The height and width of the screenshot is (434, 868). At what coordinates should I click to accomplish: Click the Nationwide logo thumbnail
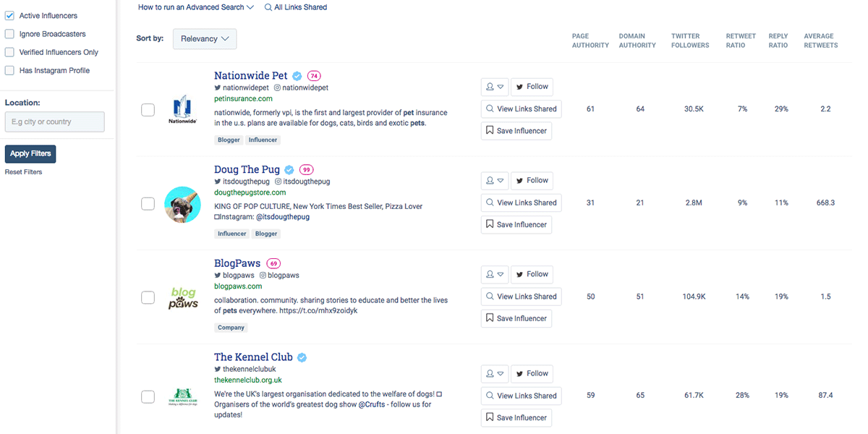182,110
